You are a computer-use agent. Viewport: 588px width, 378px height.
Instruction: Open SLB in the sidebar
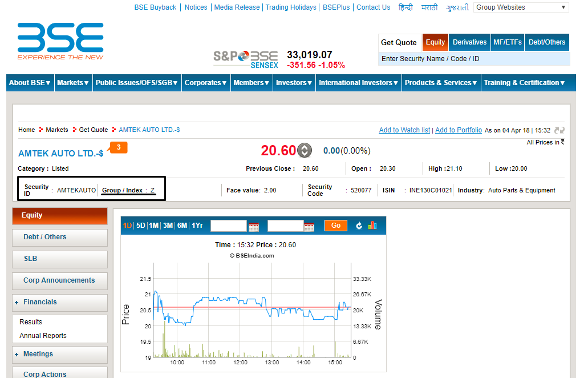[60, 259]
